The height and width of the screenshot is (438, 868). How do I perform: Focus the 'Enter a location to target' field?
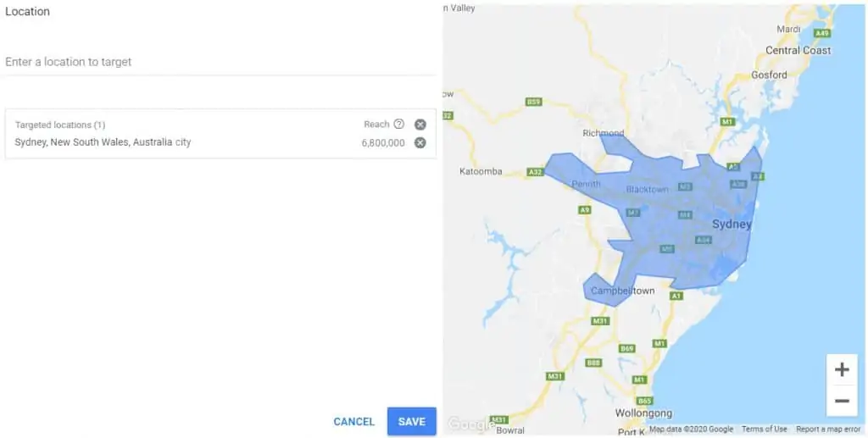(220, 62)
